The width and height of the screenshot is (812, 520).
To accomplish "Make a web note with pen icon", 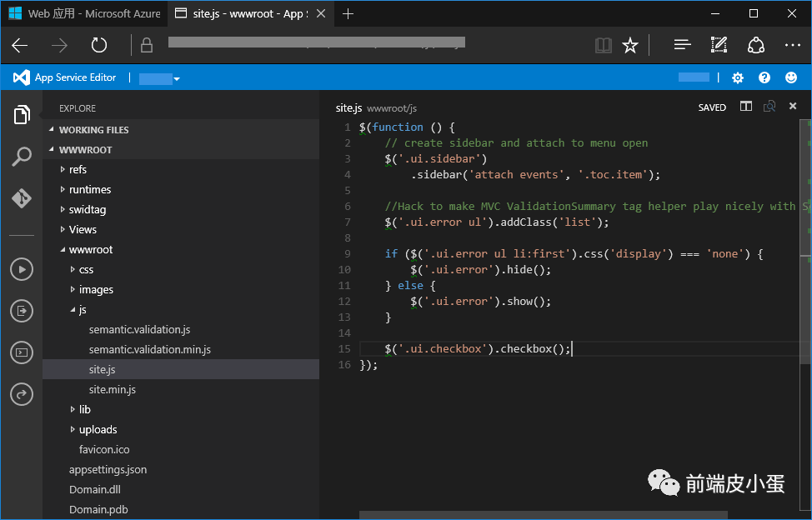I will pos(719,46).
